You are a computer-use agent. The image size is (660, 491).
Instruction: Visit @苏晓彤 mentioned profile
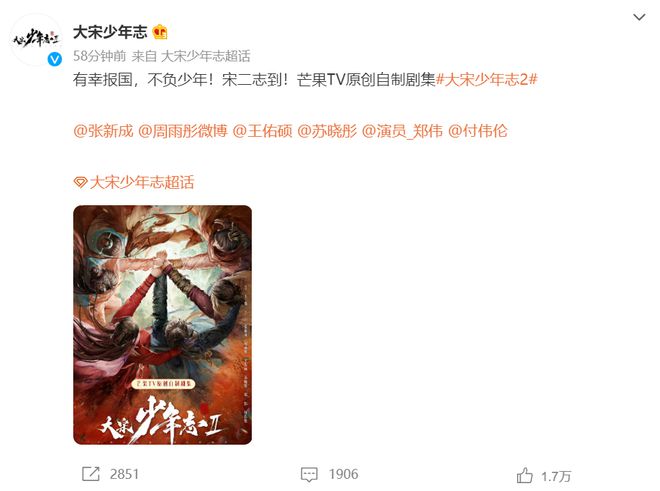click(x=327, y=131)
